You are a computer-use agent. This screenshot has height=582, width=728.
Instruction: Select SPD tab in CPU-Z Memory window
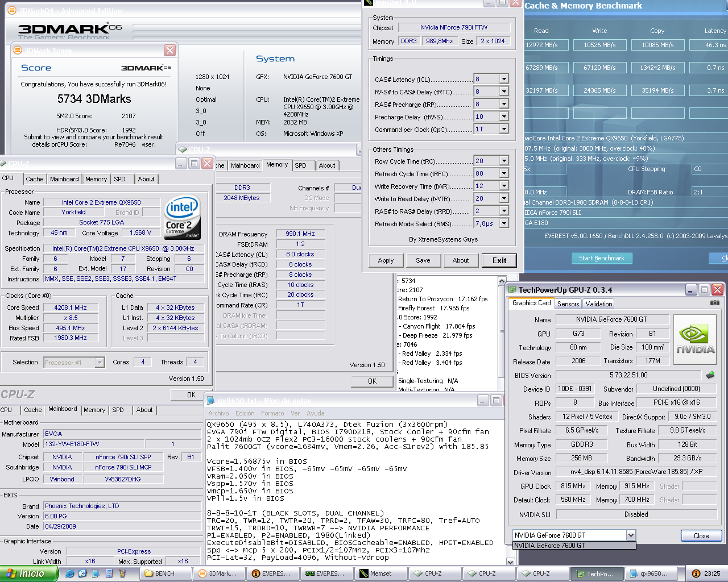[301, 165]
